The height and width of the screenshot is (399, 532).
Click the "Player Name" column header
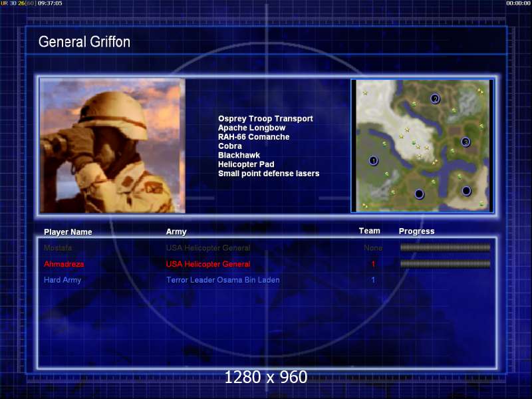[x=68, y=231]
